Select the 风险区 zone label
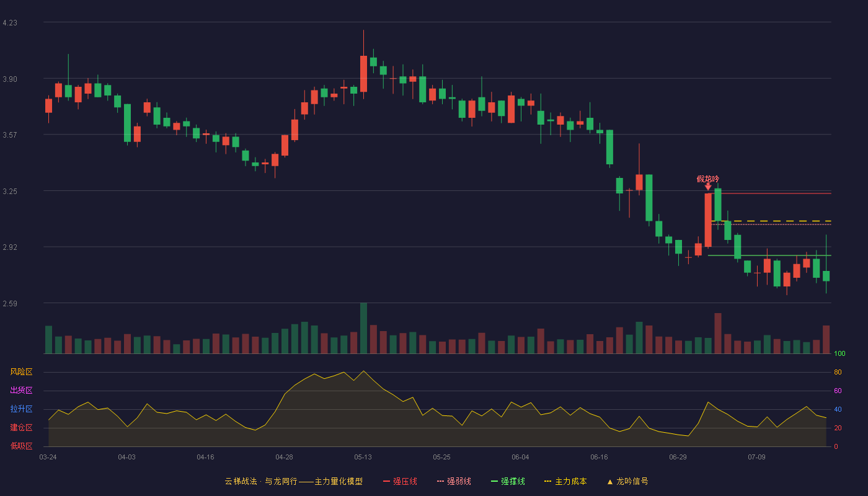868x496 pixels. [21, 372]
